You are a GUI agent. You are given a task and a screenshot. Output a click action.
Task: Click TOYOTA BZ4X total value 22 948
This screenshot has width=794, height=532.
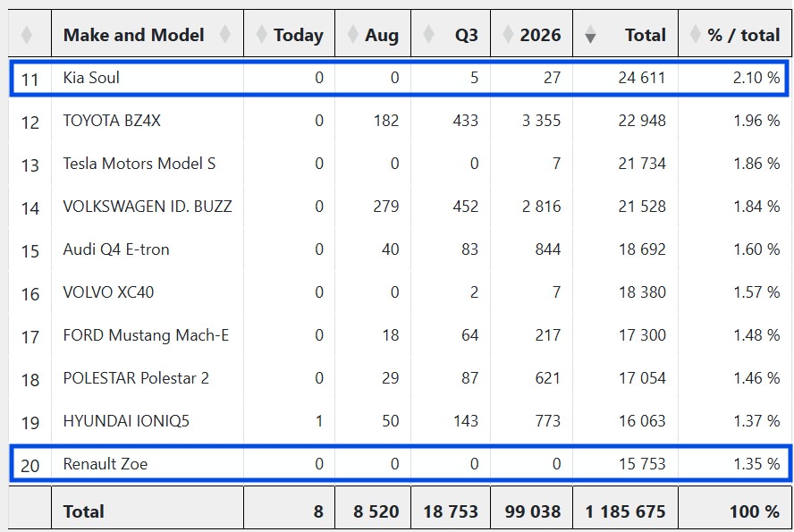click(x=642, y=121)
